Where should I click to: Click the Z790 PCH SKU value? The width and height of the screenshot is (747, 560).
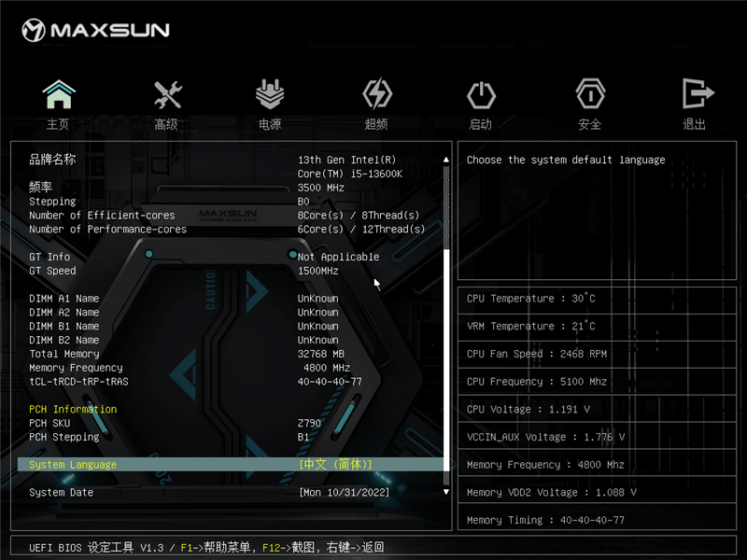pos(310,424)
